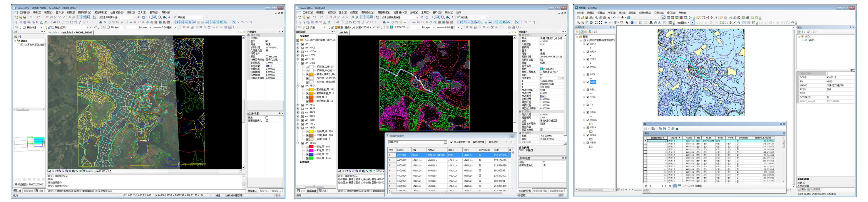
Task: Open 插件 menu in test.fdb window
Action: (459, 12)
